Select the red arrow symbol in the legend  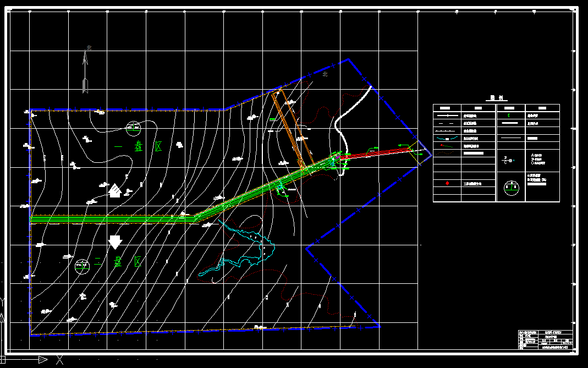tap(447, 183)
